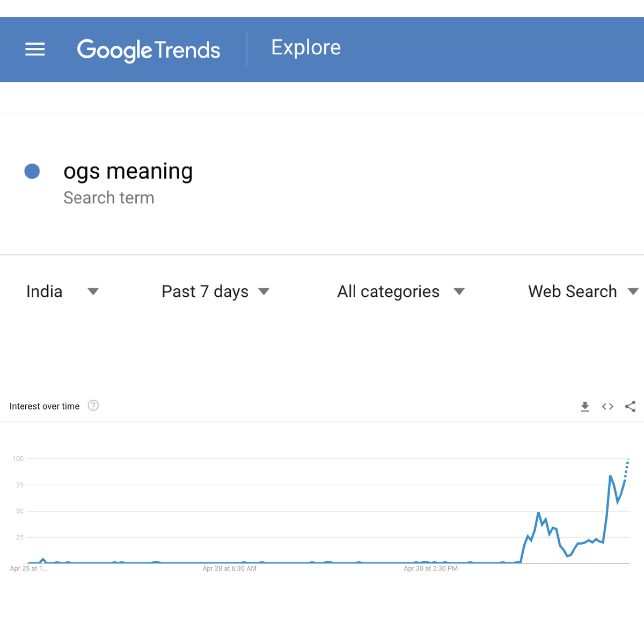644x644 pixels.
Task: Open the hamburger navigation menu
Action: click(35, 49)
